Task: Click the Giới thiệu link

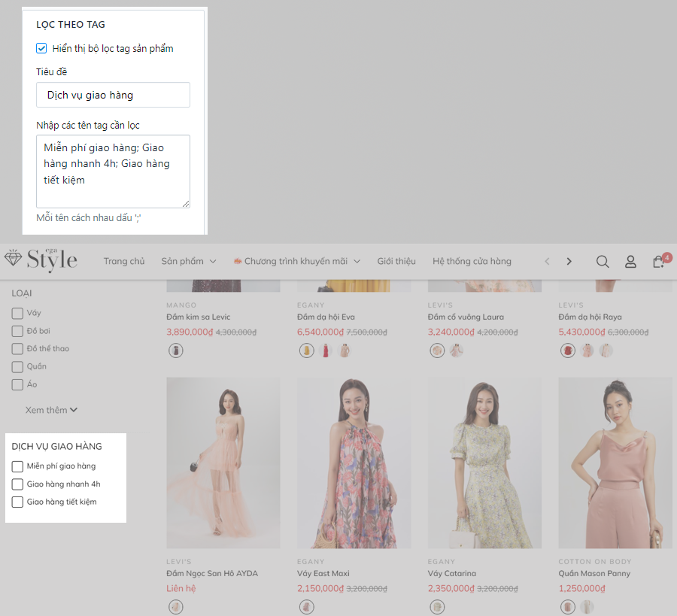Action: coord(396,262)
